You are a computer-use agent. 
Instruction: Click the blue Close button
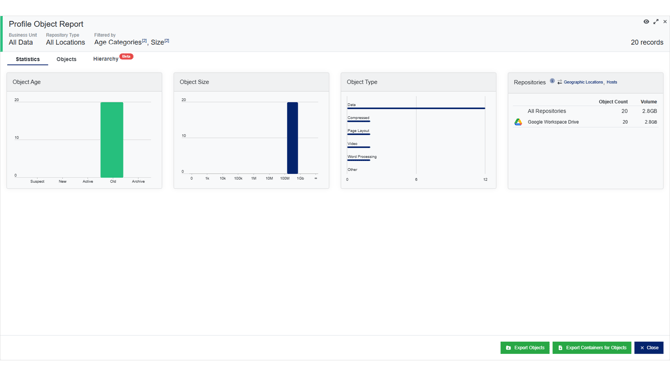point(649,348)
